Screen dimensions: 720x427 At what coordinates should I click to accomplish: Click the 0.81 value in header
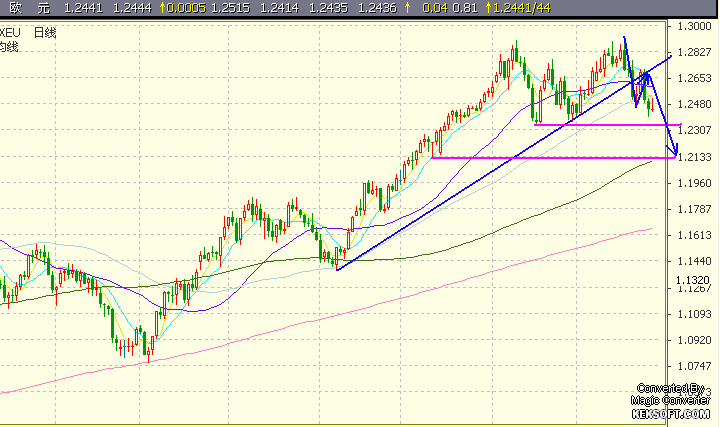coord(465,8)
